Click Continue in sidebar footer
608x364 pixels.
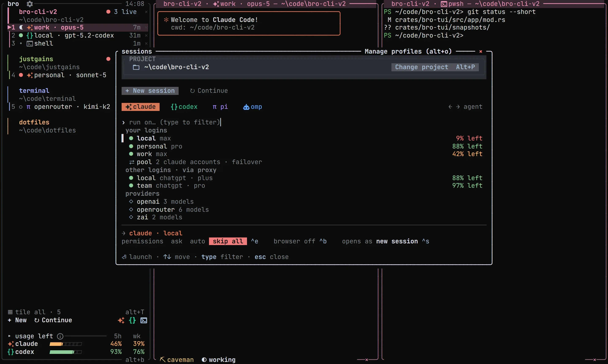pos(53,320)
